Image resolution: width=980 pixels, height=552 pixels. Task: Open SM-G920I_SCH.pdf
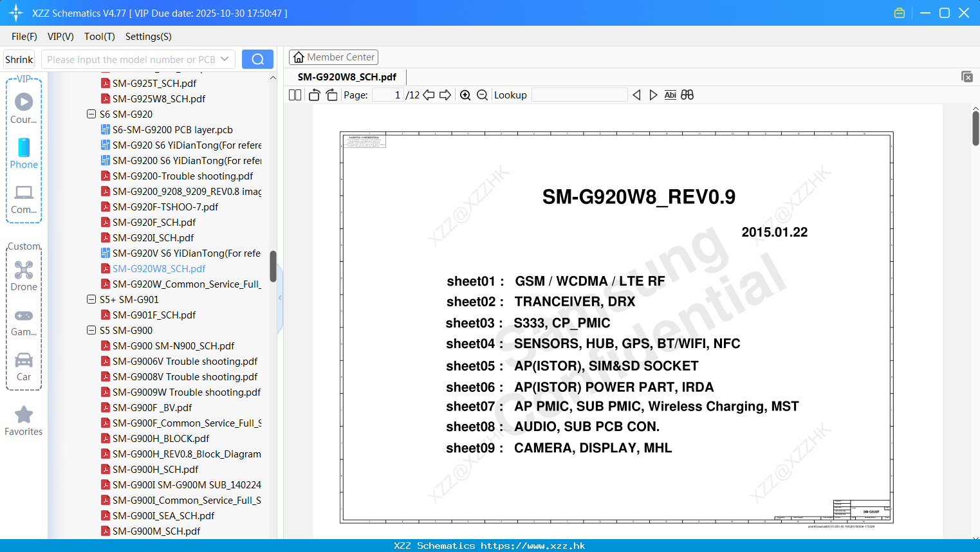(x=153, y=237)
